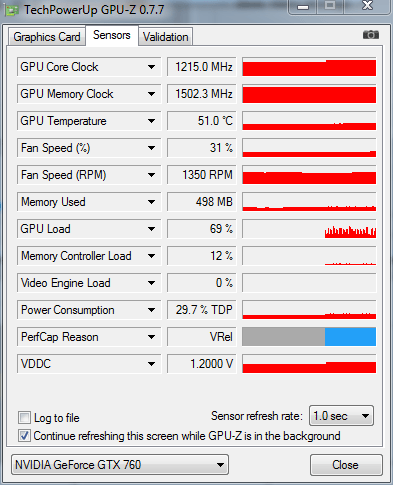Click the camera screenshot icon
This screenshot has height=485, width=393.
click(371, 34)
